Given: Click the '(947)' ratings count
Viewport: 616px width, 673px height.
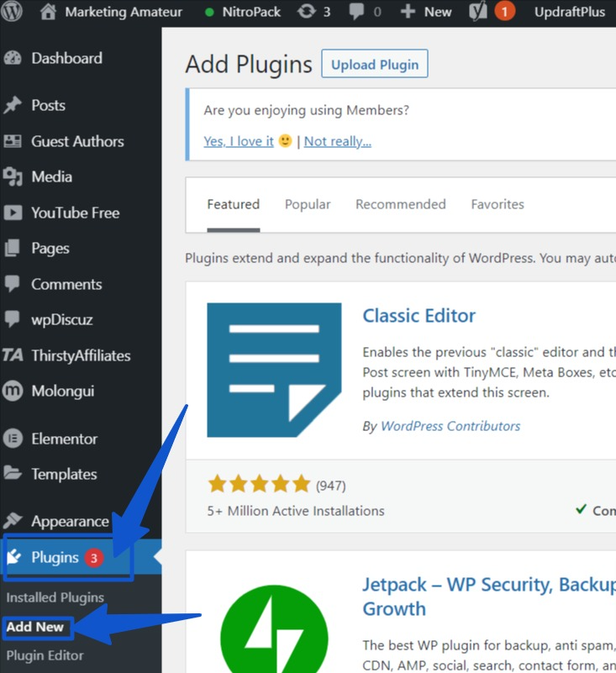Looking at the screenshot, I should coord(331,486).
